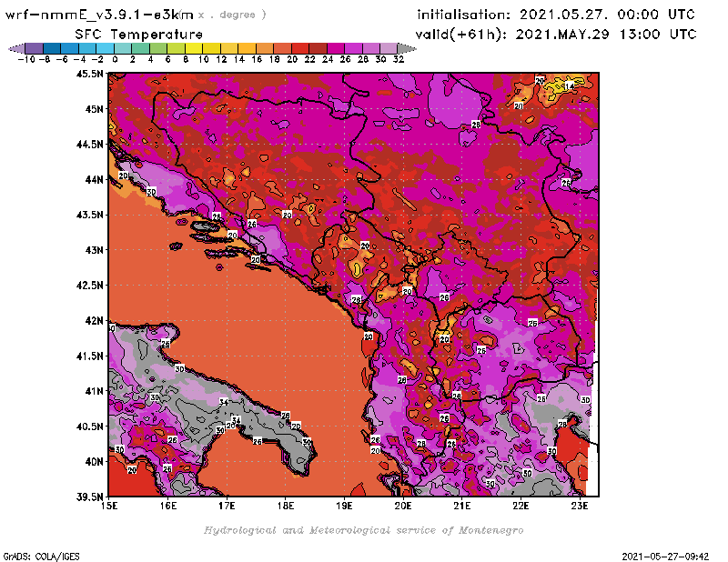Click the longitude label 19E

[x=345, y=506]
